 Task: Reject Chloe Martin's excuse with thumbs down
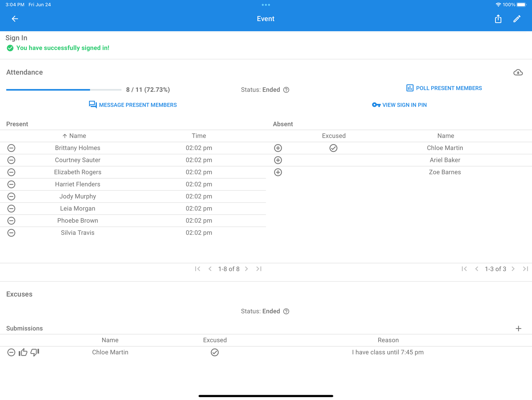point(35,352)
